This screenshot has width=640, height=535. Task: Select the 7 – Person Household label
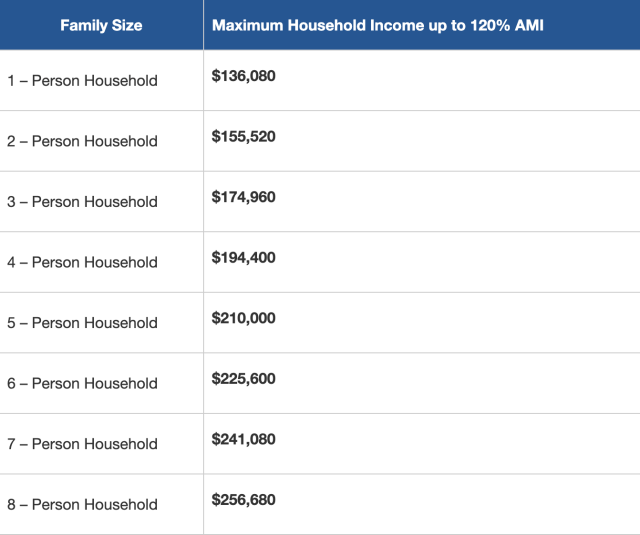tap(82, 444)
